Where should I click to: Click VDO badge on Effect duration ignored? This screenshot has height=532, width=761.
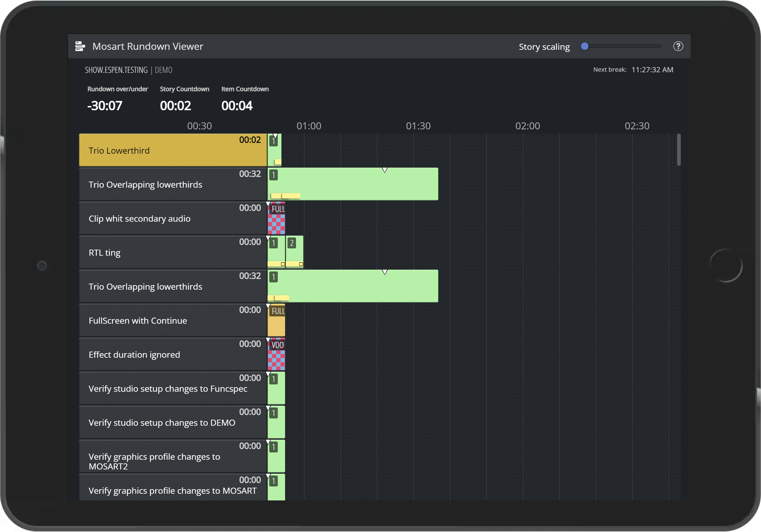click(x=277, y=345)
